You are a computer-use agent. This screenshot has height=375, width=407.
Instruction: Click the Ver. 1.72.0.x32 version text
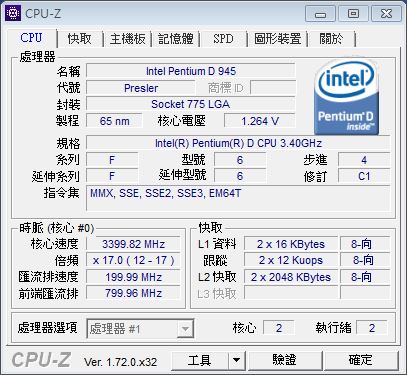120,362
